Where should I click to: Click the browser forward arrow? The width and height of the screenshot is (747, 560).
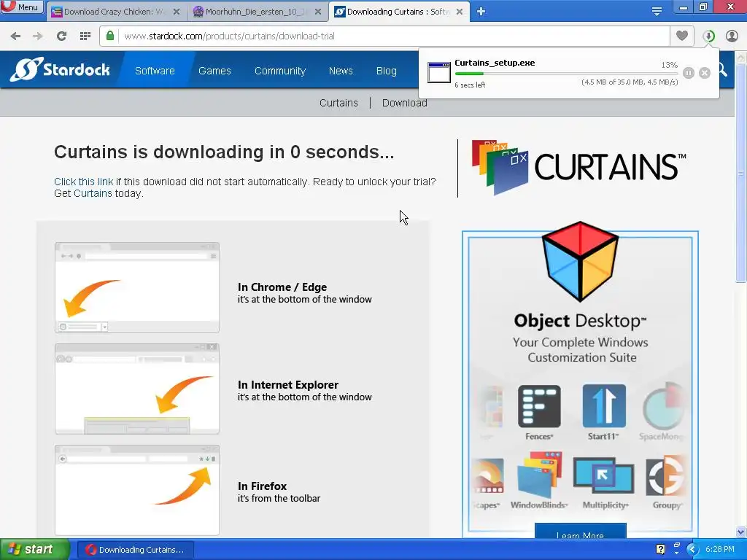click(38, 36)
